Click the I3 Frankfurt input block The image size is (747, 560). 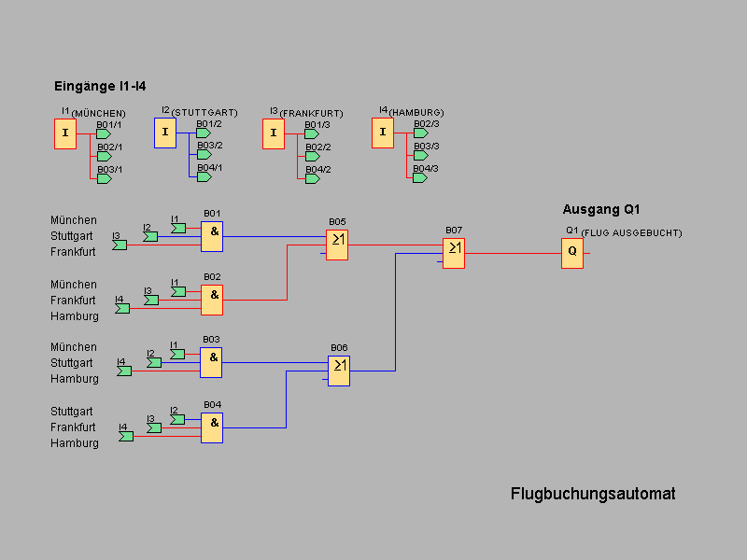[274, 133]
